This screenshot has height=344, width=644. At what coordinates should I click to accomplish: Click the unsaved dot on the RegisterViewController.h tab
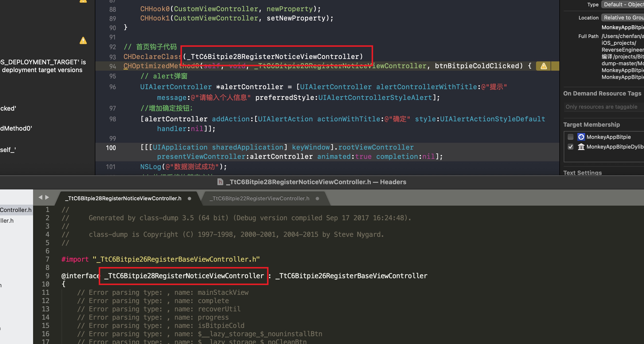click(x=317, y=199)
